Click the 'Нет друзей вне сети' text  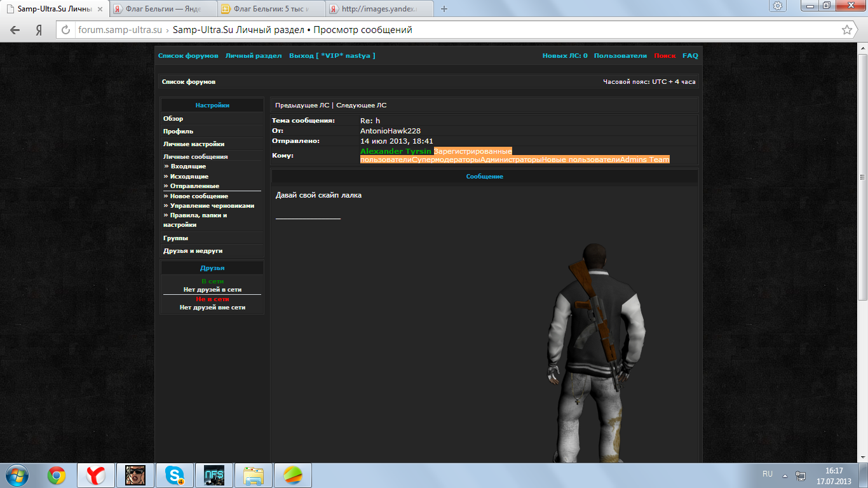tap(212, 308)
